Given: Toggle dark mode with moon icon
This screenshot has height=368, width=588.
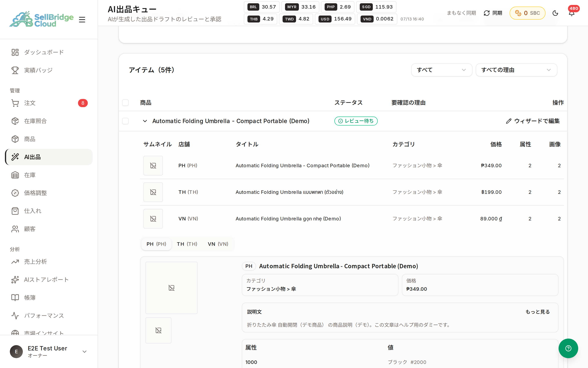Looking at the screenshot, I should (555, 13).
